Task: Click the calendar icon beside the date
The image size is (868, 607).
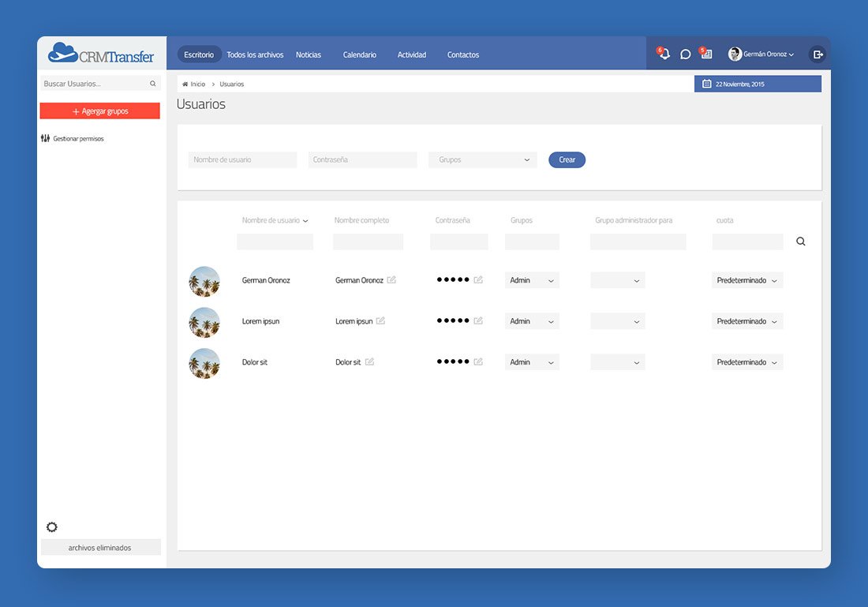Action: [x=707, y=84]
